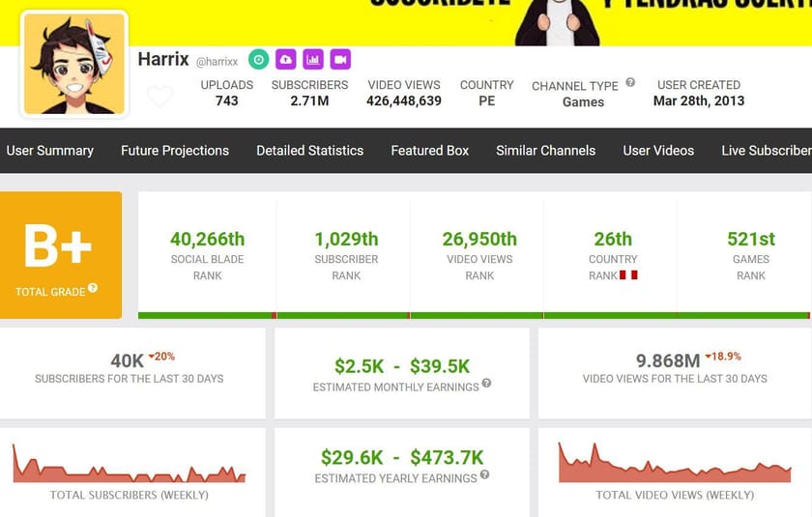Click the Harrix avatar thumbnail
The width and height of the screenshot is (812, 517).
point(73,65)
